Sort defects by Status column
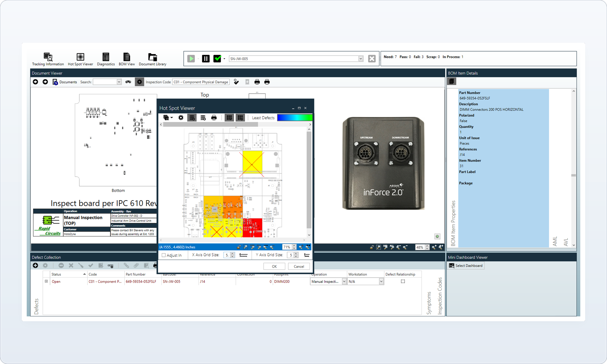Viewport: 607px width, 364px height. 69,274
